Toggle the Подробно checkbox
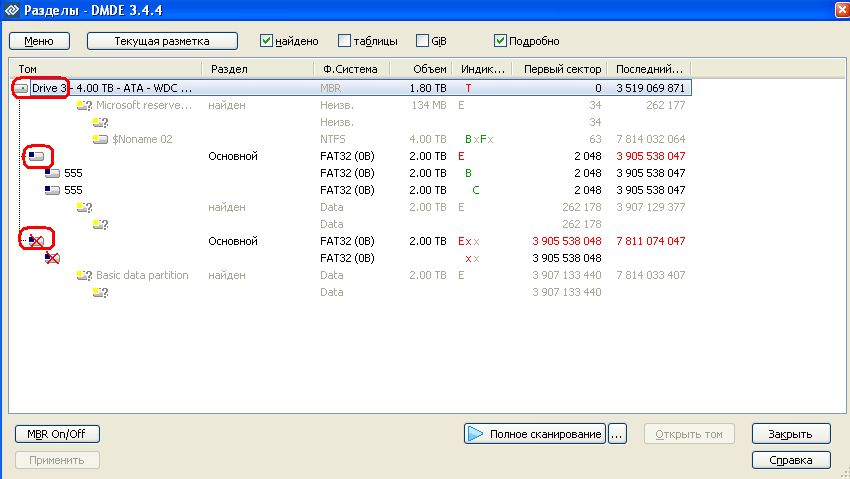The width and height of the screenshot is (850, 479). tap(500, 41)
